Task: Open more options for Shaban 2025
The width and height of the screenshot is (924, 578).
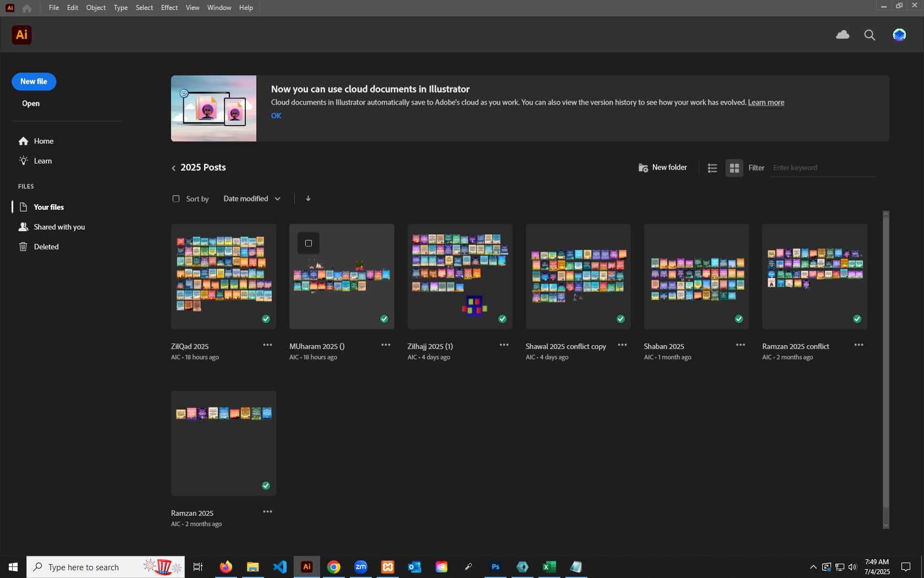Action: [x=740, y=345]
